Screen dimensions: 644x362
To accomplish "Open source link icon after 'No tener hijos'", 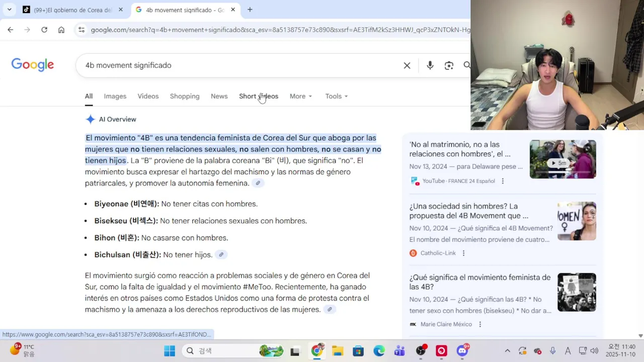I will 221,254.
